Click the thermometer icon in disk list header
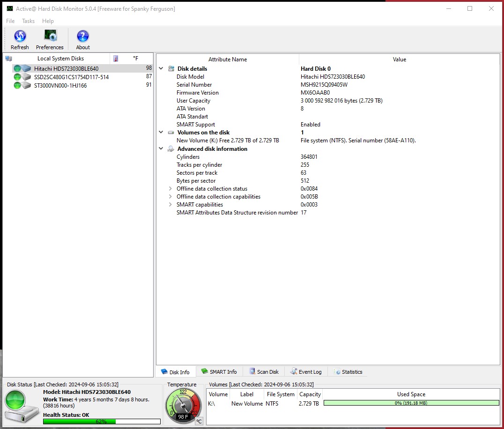The height and width of the screenshot is (429, 504). click(x=116, y=59)
